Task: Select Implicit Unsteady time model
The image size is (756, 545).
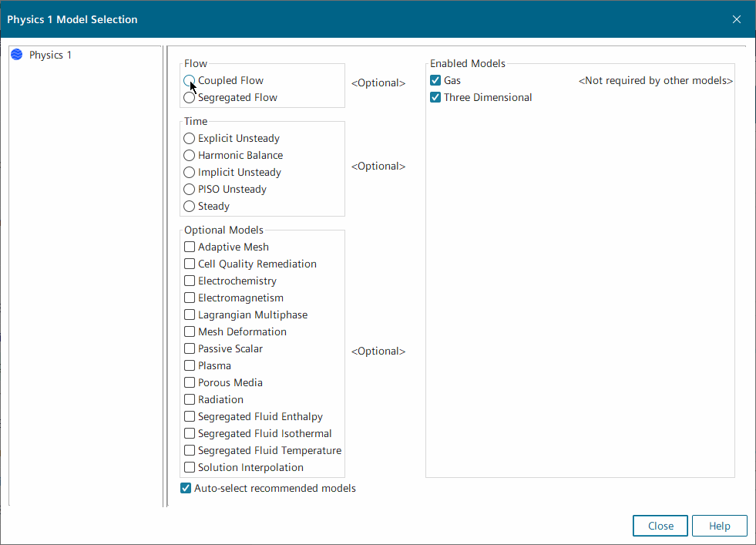Action: [x=190, y=173]
